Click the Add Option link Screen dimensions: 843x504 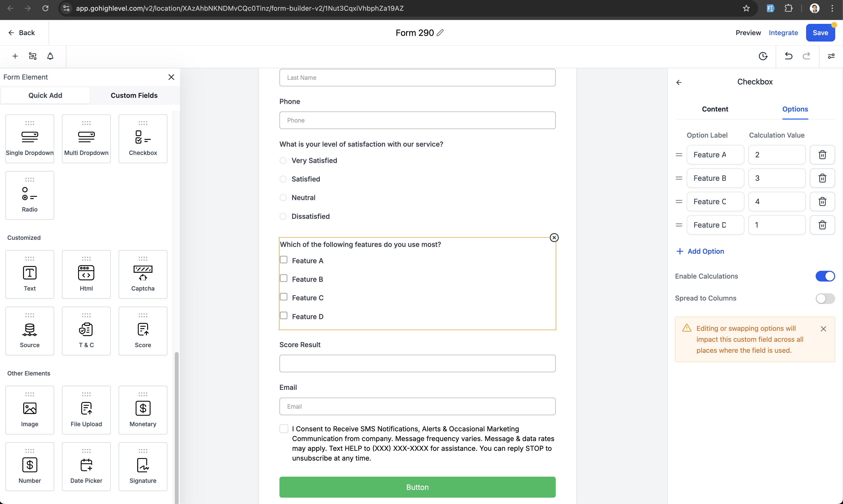tap(700, 251)
